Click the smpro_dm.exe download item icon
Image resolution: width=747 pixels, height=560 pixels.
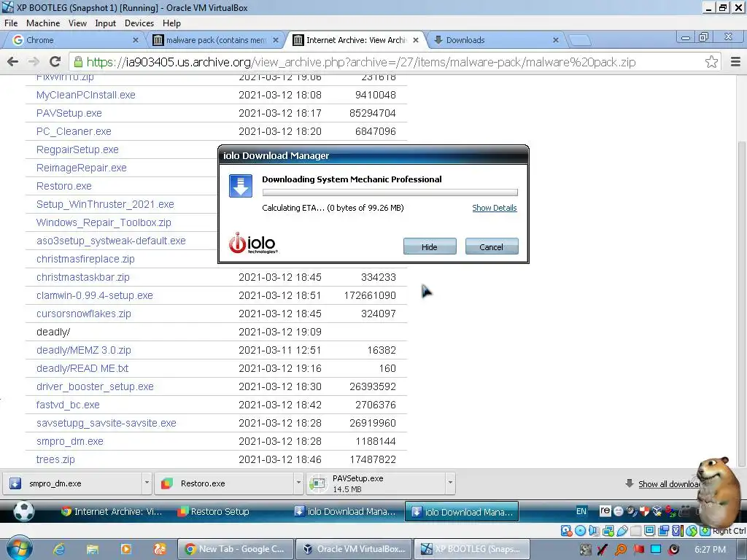coord(15,483)
